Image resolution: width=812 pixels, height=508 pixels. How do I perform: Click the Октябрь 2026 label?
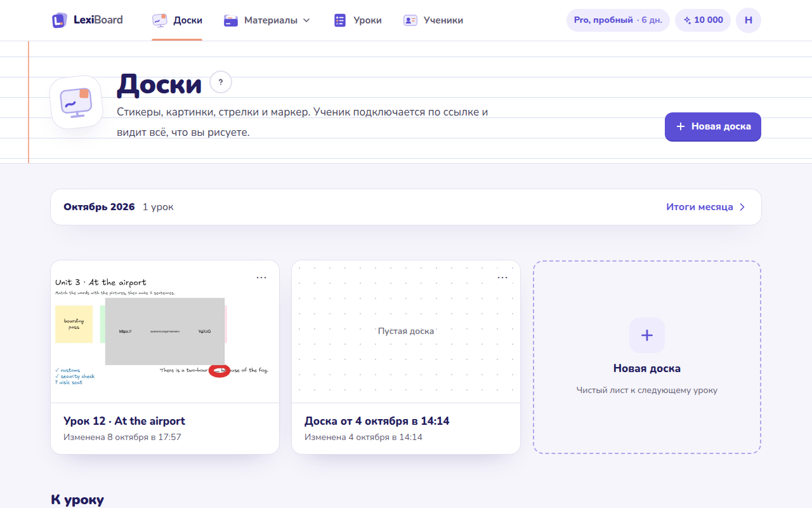click(99, 207)
